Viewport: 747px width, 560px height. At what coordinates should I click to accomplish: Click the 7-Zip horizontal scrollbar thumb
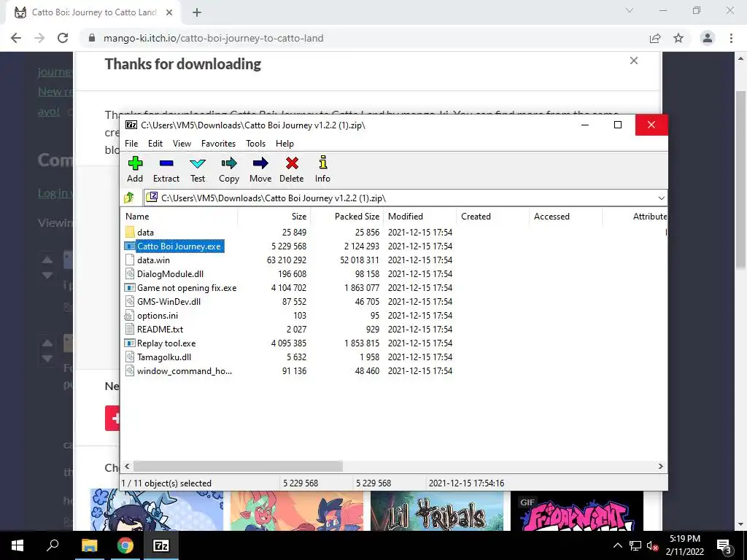238,466
